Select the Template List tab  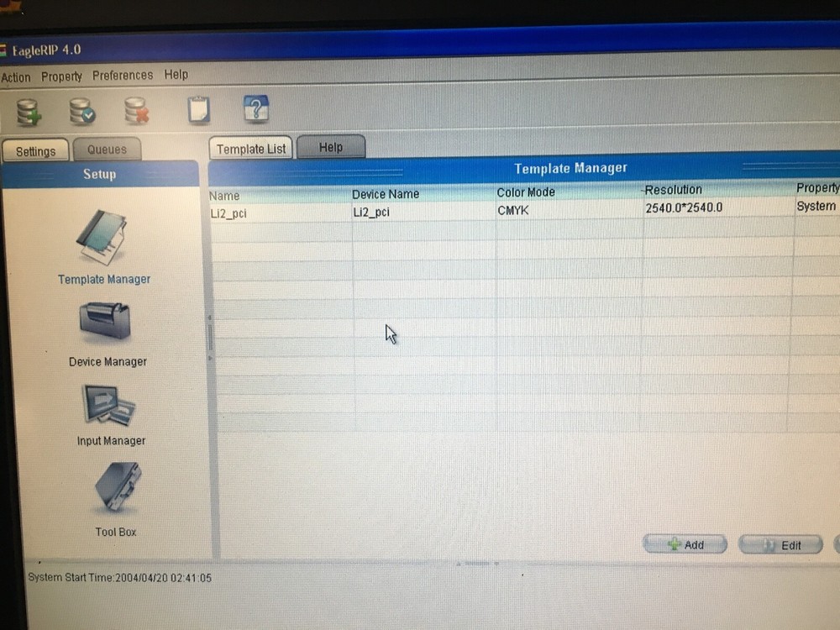click(x=249, y=148)
